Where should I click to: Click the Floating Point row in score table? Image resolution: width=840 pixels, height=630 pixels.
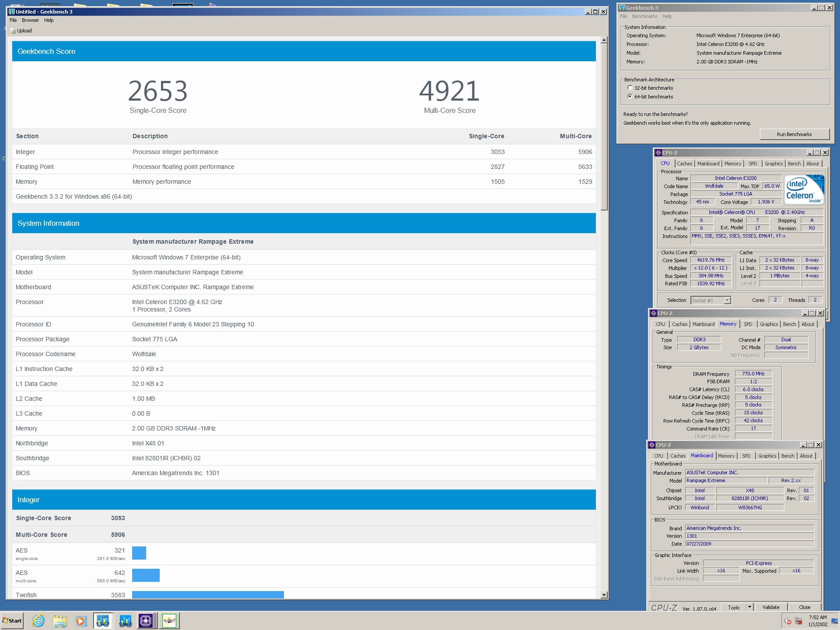click(x=304, y=167)
